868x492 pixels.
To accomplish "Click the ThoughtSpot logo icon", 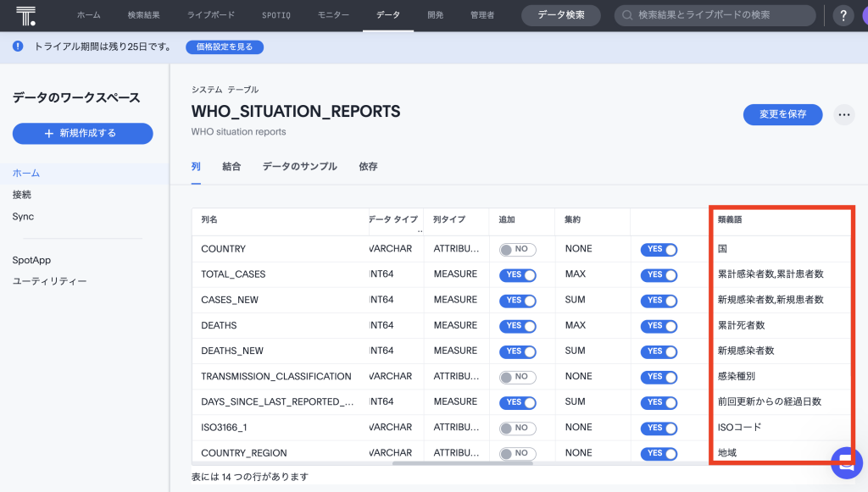I will 25,15.
